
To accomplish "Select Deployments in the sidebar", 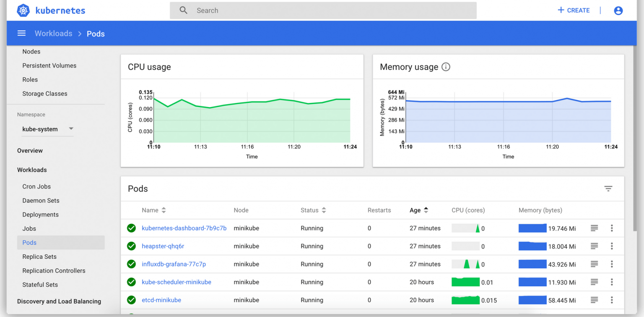I will (x=40, y=215).
